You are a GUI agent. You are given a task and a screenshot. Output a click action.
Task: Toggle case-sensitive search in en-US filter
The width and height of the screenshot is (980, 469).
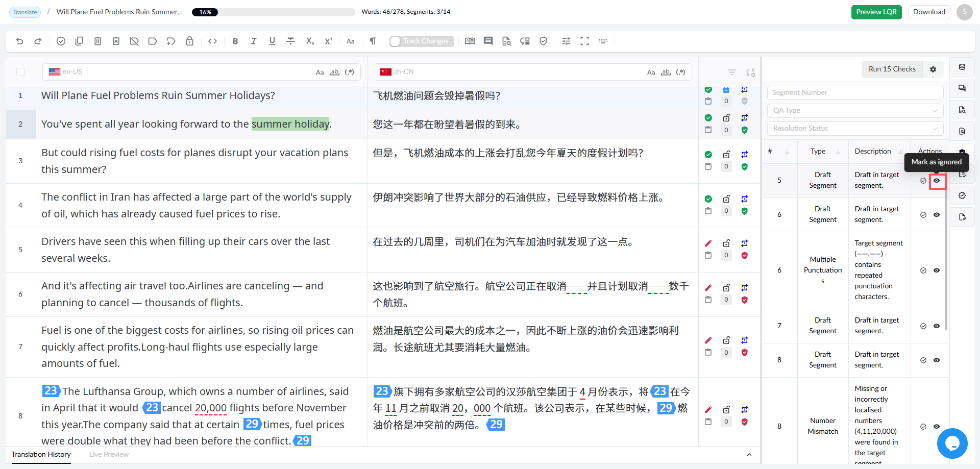(320, 72)
